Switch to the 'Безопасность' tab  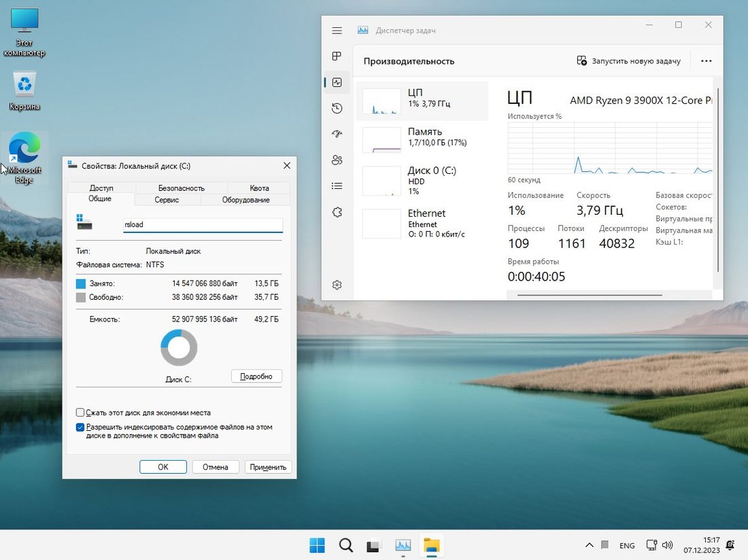pos(182,188)
